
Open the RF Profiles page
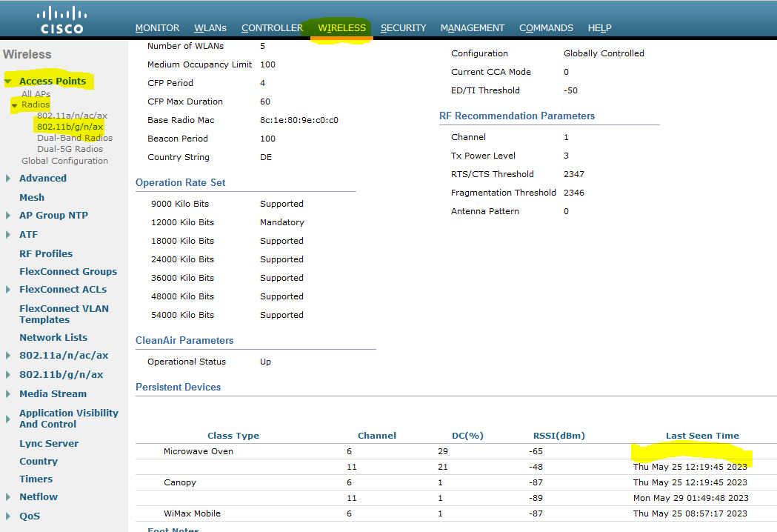45,253
